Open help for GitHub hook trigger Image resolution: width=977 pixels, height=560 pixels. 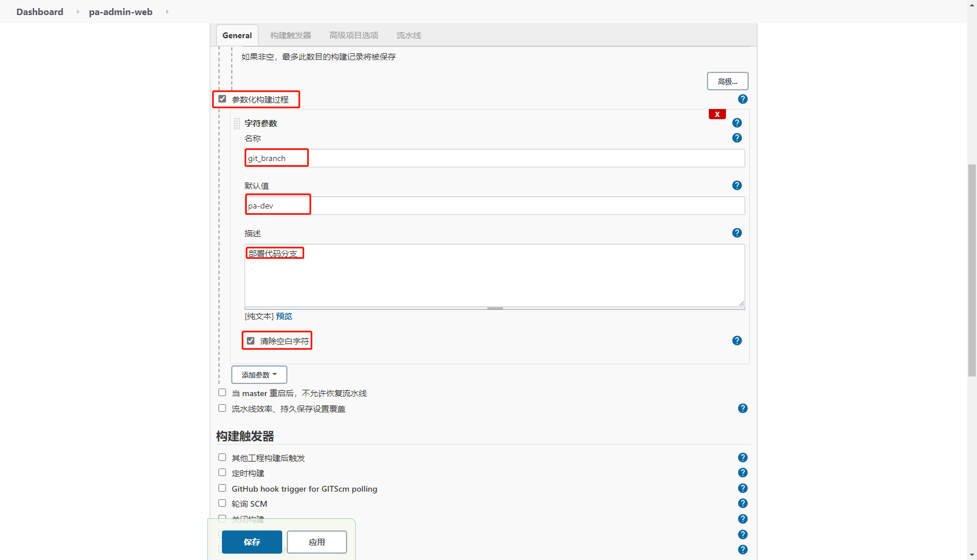(x=742, y=488)
